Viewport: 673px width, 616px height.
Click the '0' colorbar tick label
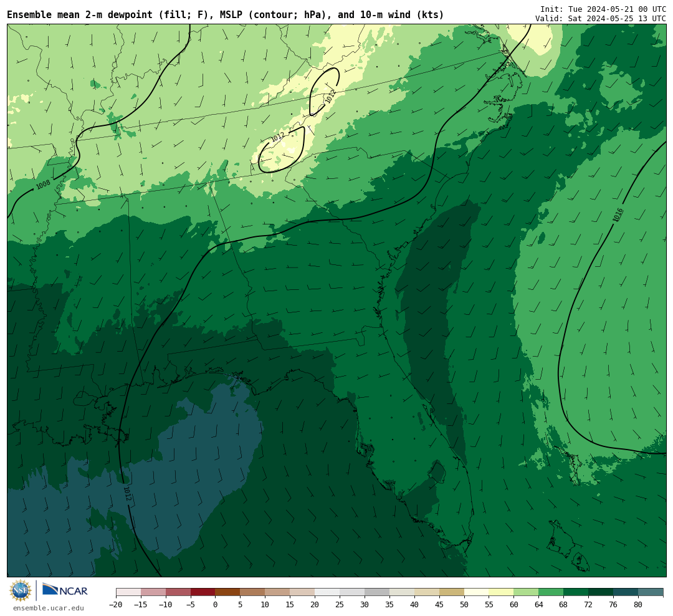[216, 604]
